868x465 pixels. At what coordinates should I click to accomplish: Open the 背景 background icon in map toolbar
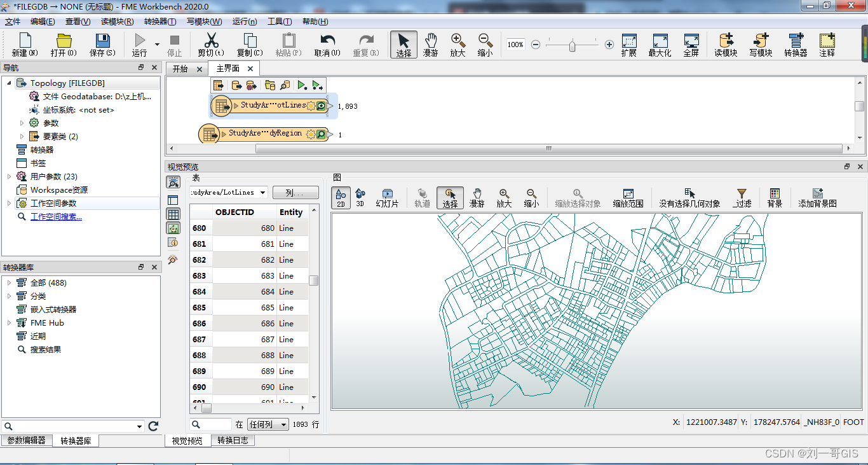pyautogui.click(x=775, y=193)
